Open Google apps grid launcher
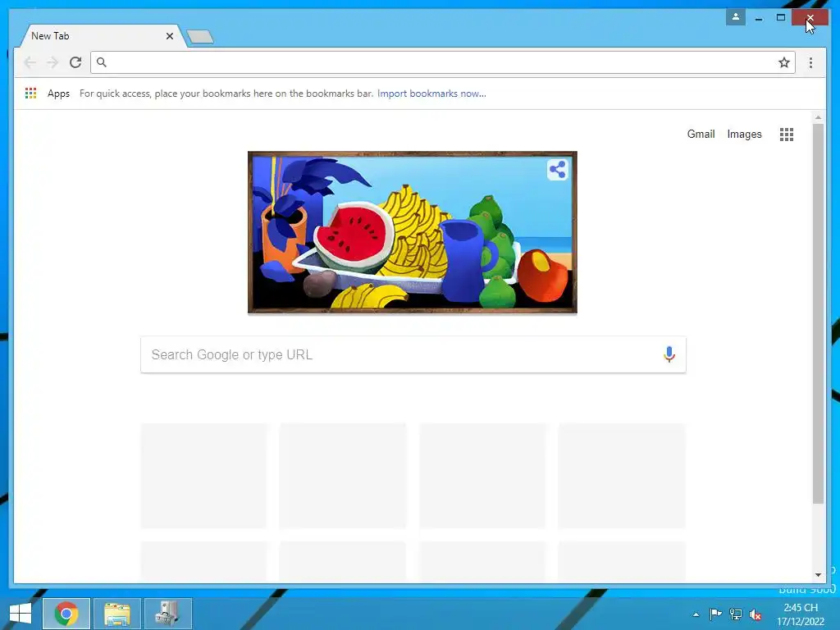Screen dimensions: 840x630 (787, 135)
